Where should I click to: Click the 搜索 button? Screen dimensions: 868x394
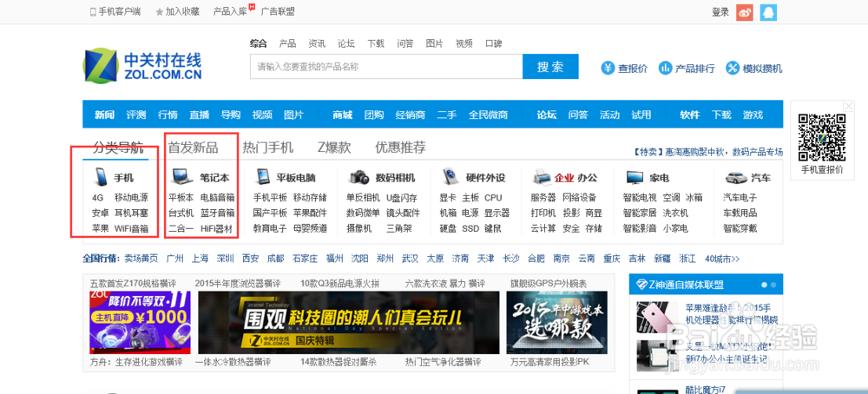tap(550, 67)
